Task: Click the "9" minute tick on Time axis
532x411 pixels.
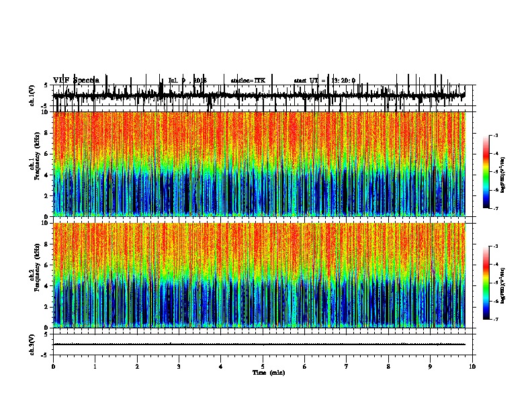Action: pyautogui.click(x=430, y=367)
